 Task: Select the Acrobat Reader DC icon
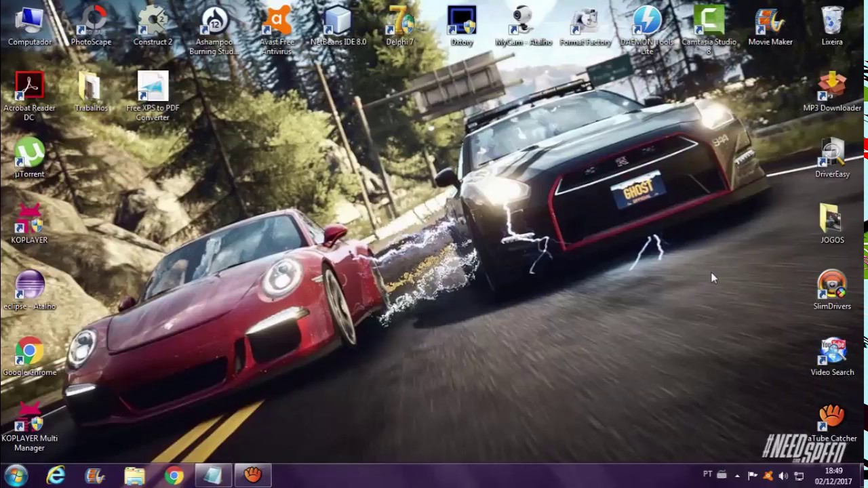[29, 96]
